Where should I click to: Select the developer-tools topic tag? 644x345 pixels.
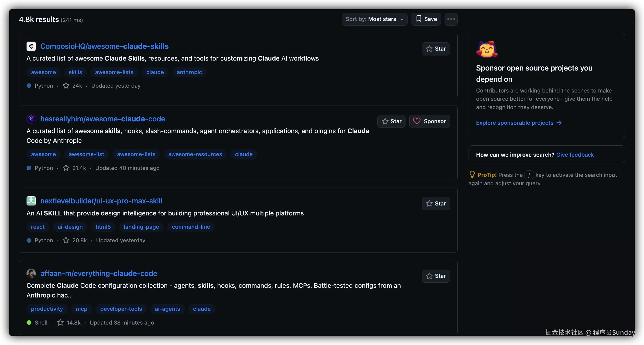[x=121, y=309]
